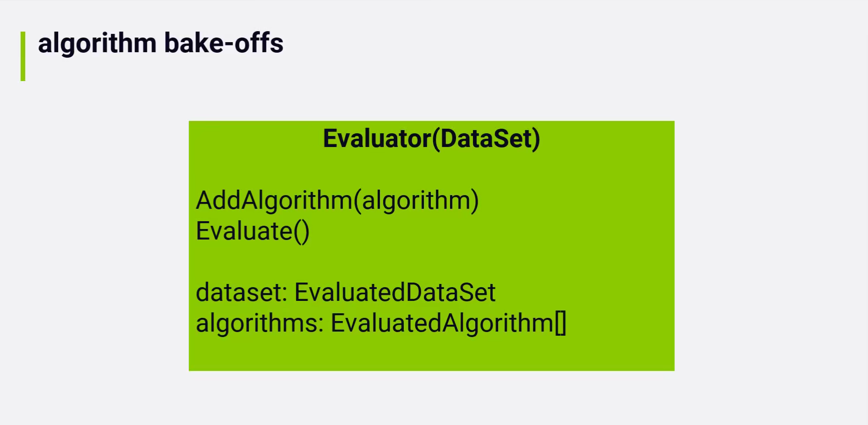Click the empty bottom area of the green box
Image resolution: width=868 pixels, height=425 pixels.
[431, 353]
